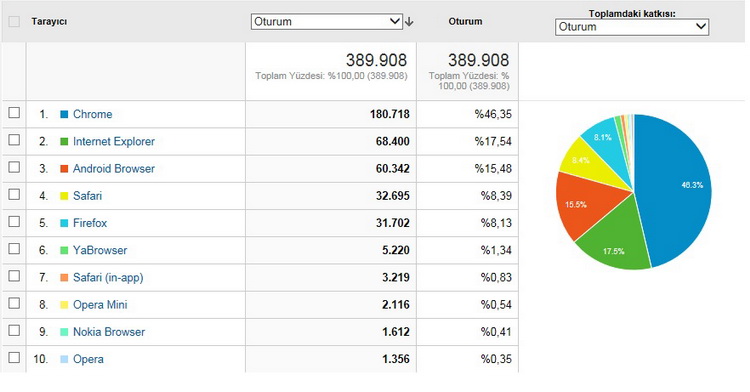Click the Tarayıcı column header
Viewport: 750px width, 392px height.
click(49, 22)
